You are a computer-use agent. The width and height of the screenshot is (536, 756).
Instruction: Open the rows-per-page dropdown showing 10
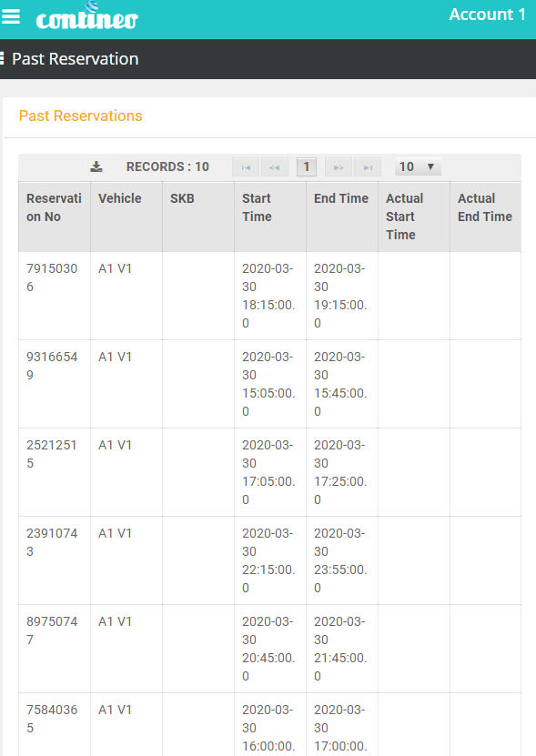click(418, 166)
